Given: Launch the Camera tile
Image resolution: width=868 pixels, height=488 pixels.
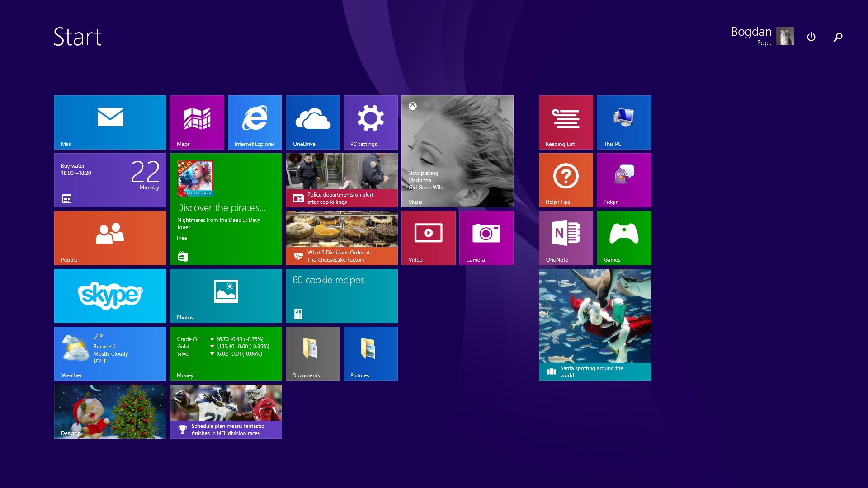Looking at the screenshot, I should click(486, 238).
